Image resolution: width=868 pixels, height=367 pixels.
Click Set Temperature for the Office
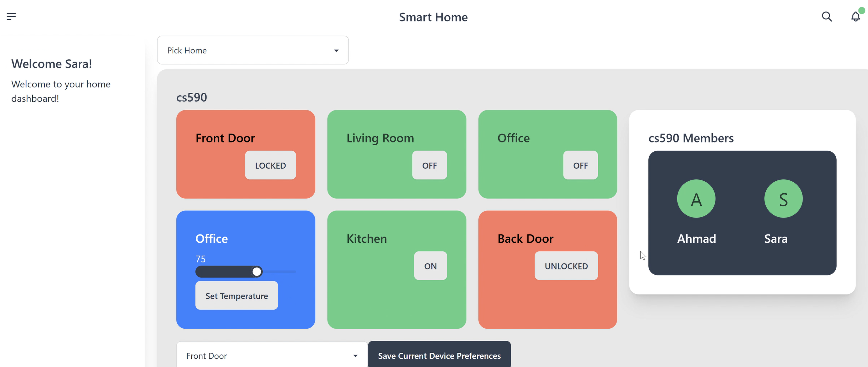click(x=236, y=296)
